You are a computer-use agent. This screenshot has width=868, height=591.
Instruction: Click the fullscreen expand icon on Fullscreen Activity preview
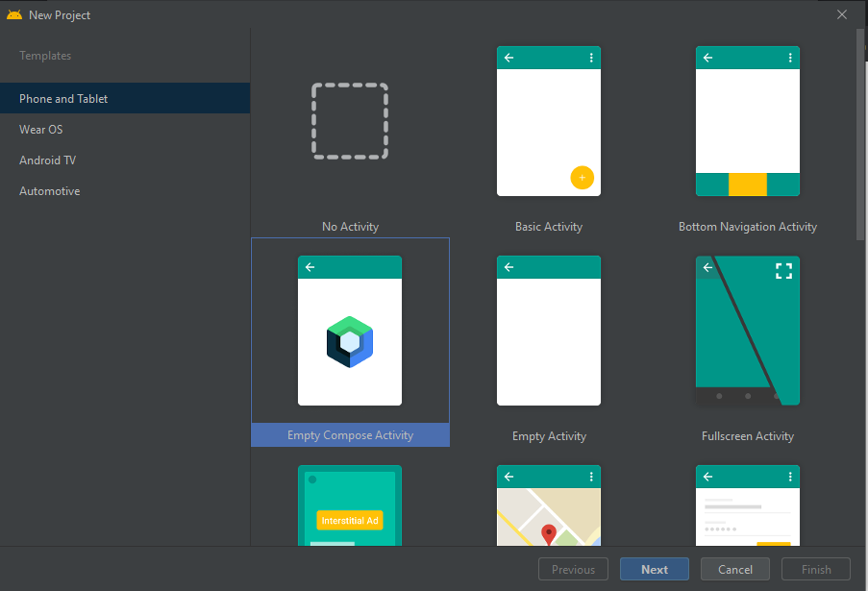[x=783, y=271]
